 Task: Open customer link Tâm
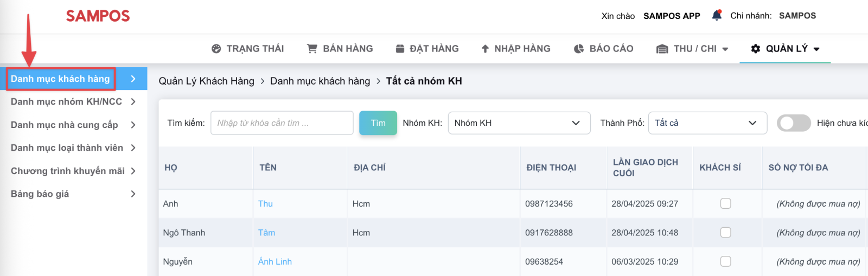click(x=266, y=233)
